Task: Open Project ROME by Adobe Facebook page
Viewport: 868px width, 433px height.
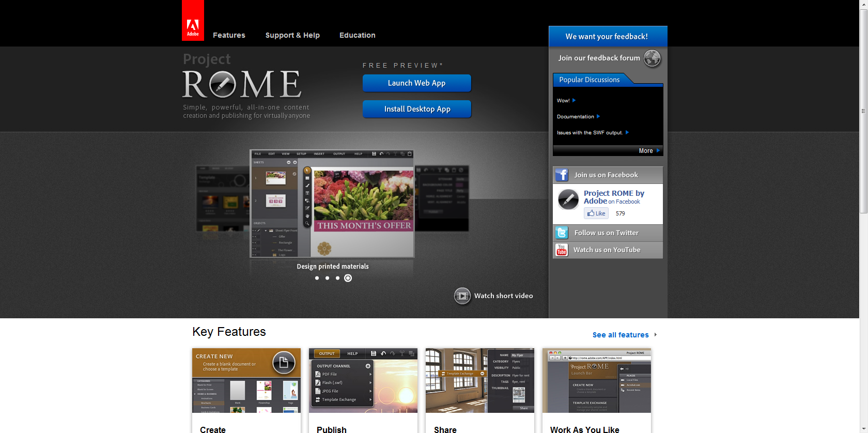Action: (x=614, y=197)
